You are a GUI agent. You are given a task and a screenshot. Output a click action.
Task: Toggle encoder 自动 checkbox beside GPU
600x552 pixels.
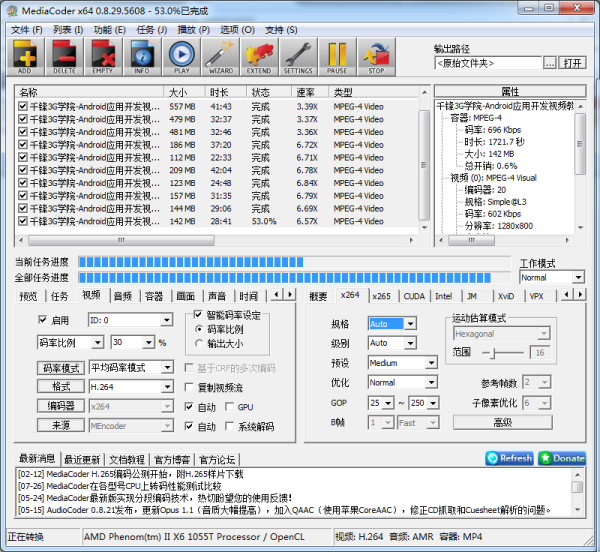(189, 407)
